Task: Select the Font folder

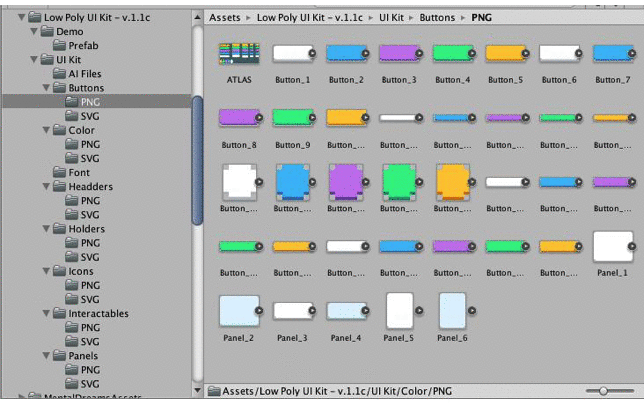Action: (x=71, y=173)
